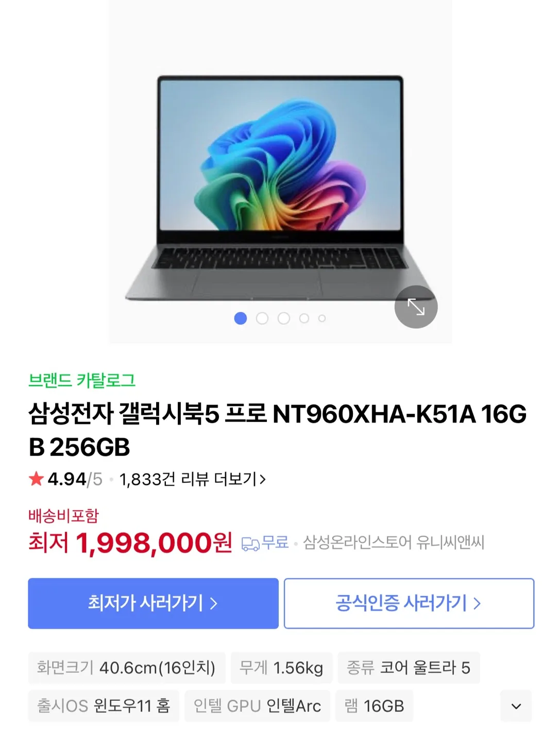Click the 최저가 사러가기 button
This screenshot has width=560, height=742.
153,603
